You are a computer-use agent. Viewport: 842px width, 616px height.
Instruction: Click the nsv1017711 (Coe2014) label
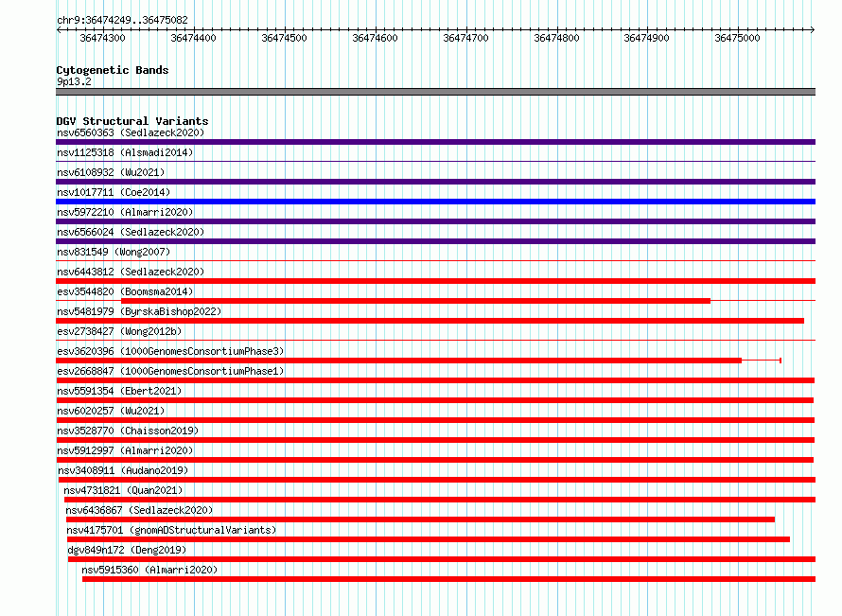pyautogui.click(x=114, y=192)
